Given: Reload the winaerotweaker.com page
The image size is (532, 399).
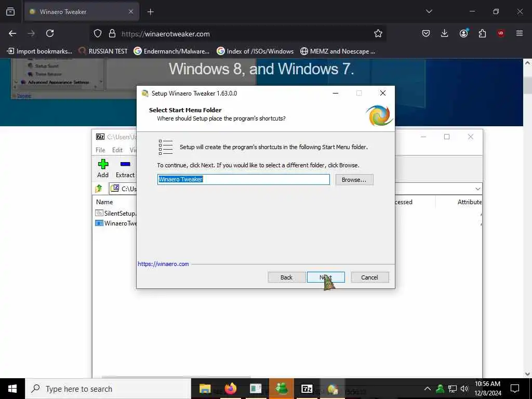Looking at the screenshot, I should click(x=50, y=33).
